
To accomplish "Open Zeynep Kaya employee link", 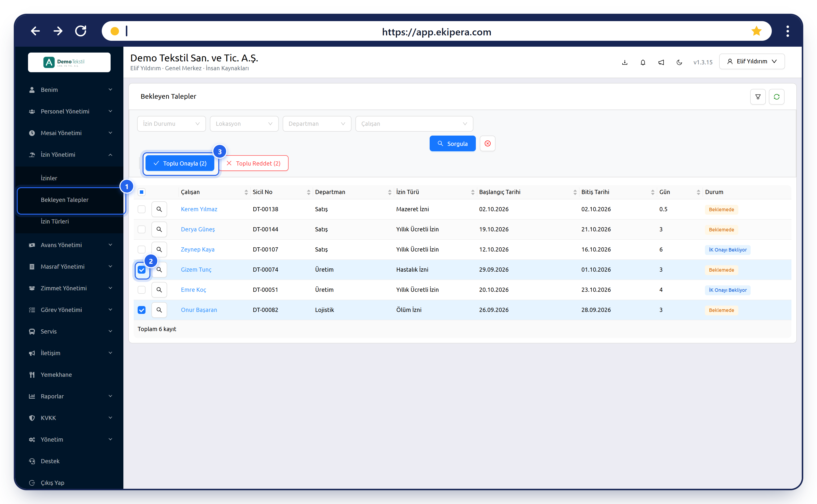I will point(197,250).
